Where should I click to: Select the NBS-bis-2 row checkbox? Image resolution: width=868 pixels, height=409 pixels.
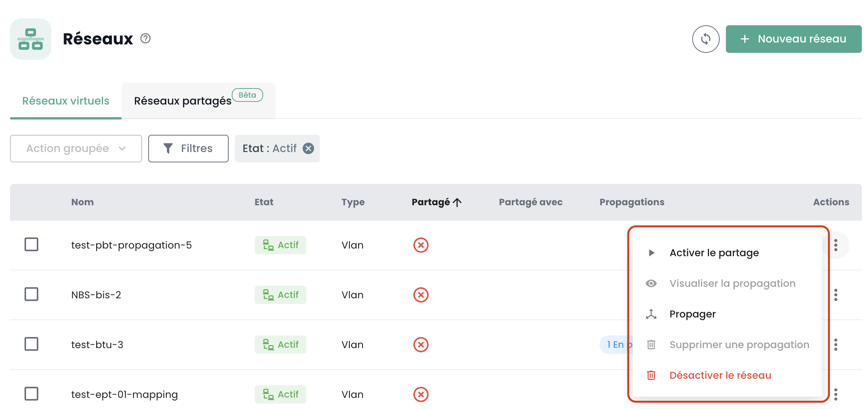point(31,294)
